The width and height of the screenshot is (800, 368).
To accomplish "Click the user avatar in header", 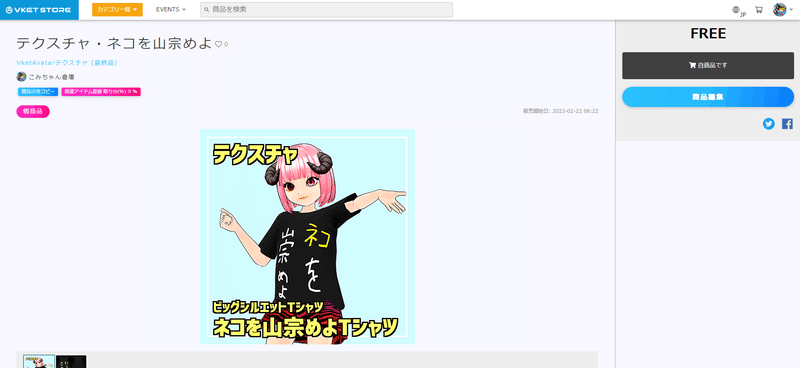I will 779,9.
